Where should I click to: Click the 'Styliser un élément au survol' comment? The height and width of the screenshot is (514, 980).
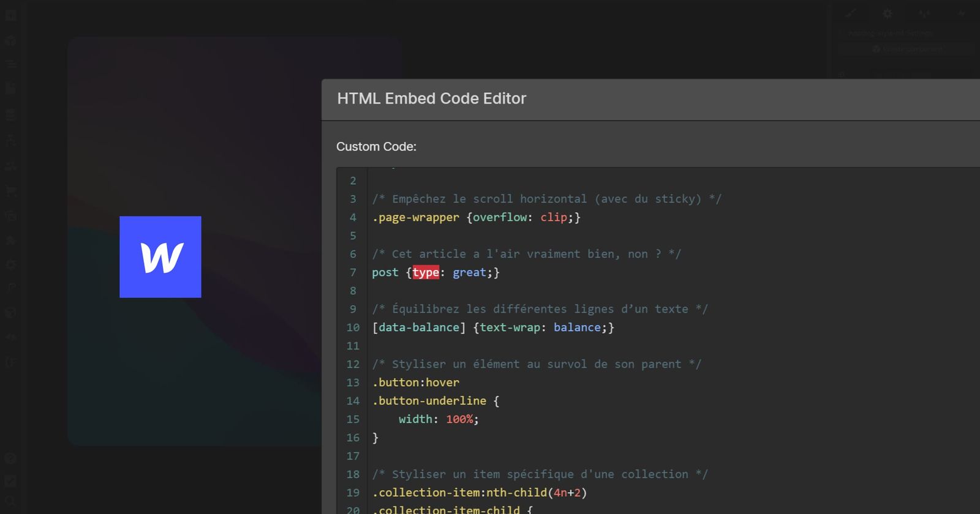click(537, 364)
